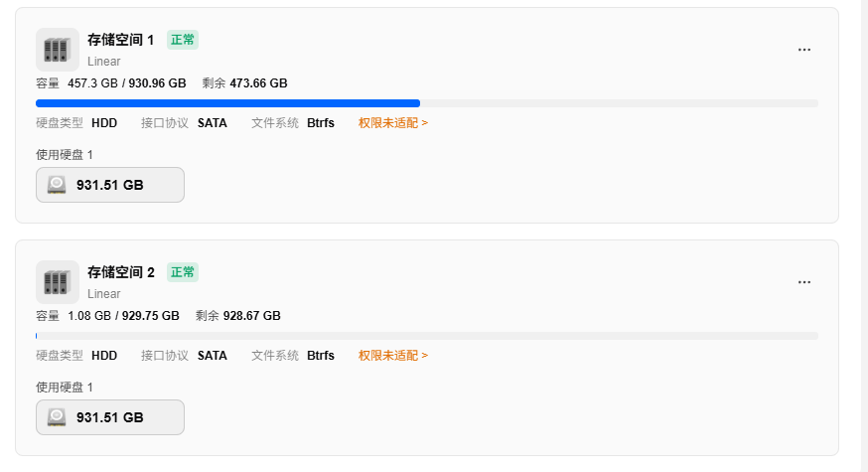The image size is (868, 472).
Task: Click the 剩余 473.66 GB remaining capacity text
Action: (244, 83)
